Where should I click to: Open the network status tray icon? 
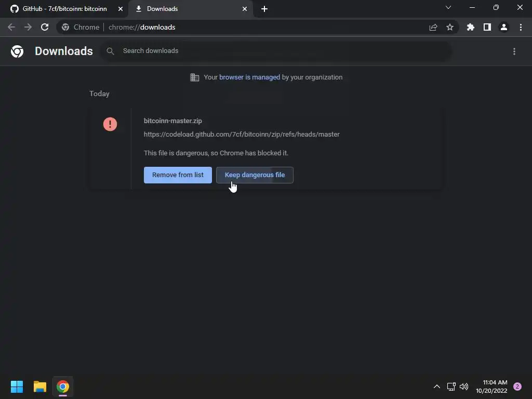[x=451, y=387]
